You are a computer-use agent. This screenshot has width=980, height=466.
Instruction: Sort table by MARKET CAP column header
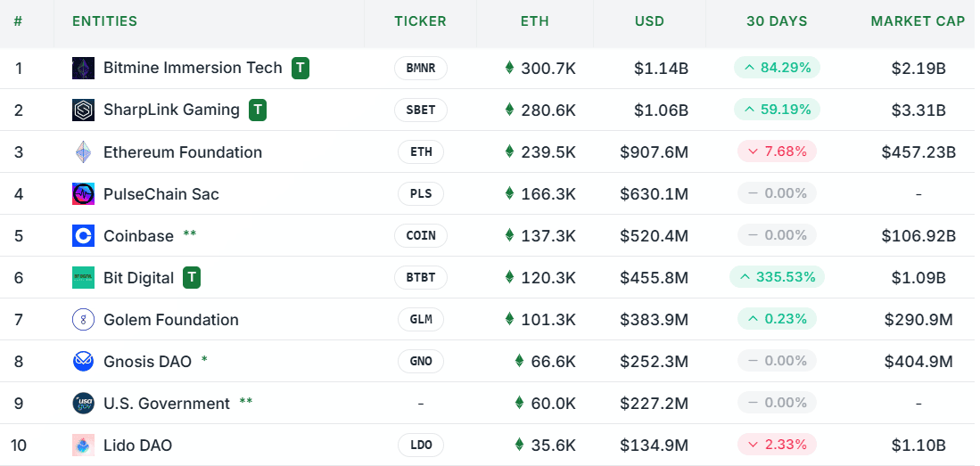[x=918, y=21]
